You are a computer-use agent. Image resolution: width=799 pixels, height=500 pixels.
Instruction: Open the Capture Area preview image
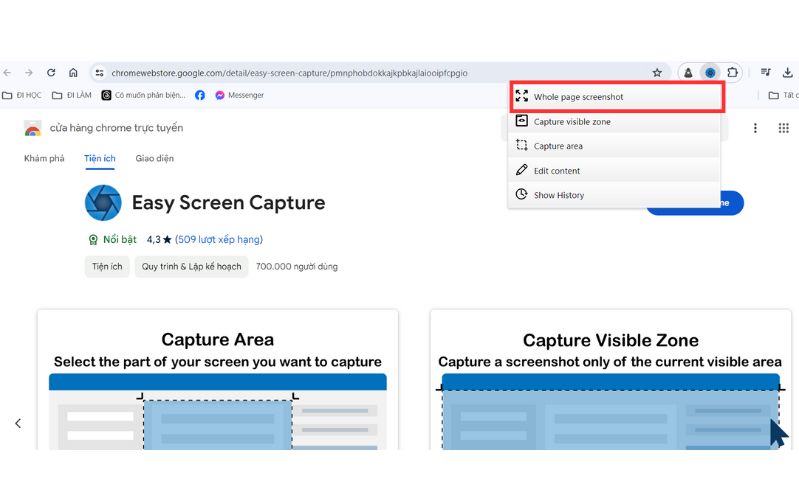click(x=218, y=380)
